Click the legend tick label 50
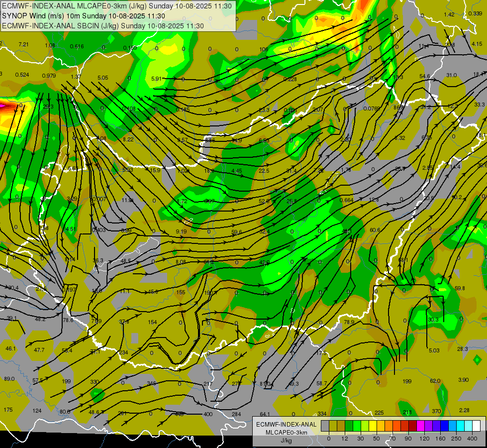The image size is (487, 448). [x=376, y=439]
